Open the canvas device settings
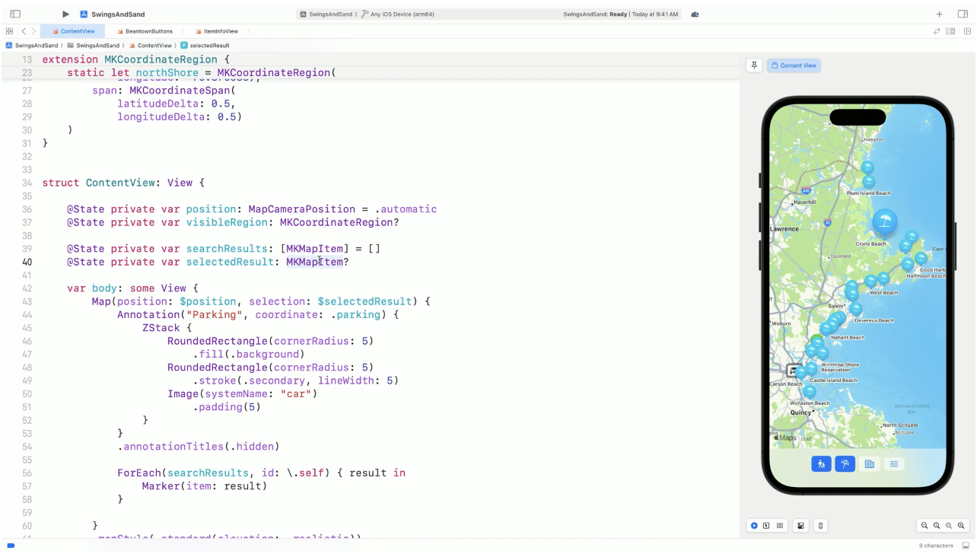This screenshot has width=980, height=557. 800,526
